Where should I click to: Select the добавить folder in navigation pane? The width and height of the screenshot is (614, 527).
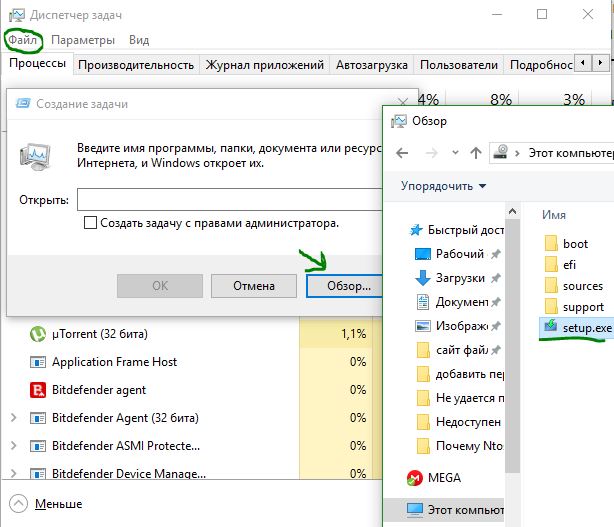460,374
